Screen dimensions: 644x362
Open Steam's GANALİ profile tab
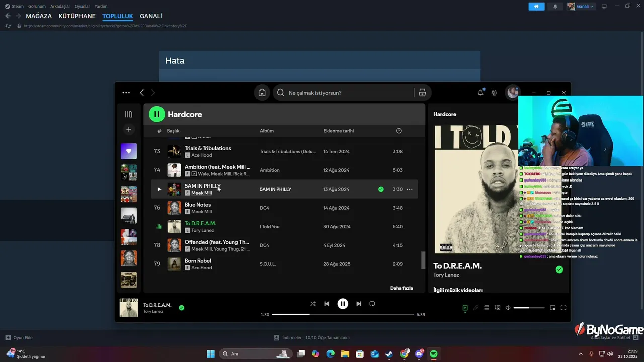coord(151,16)
